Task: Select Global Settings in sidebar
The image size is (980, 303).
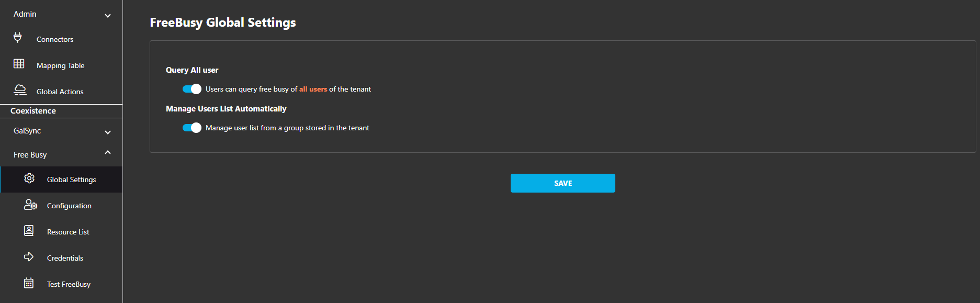Action: click(x=61, y=179)
